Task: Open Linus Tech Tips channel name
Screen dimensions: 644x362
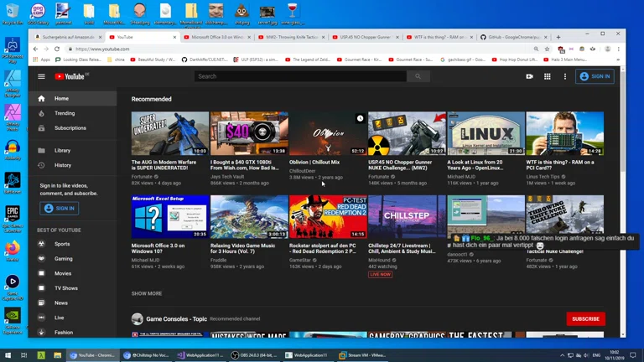Action: (543, 177)
